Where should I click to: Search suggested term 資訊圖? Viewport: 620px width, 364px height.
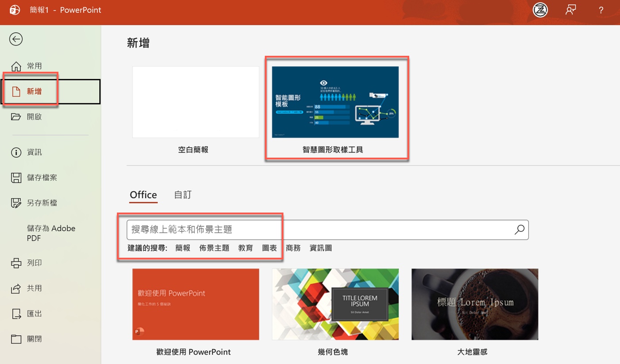point(321,248)
